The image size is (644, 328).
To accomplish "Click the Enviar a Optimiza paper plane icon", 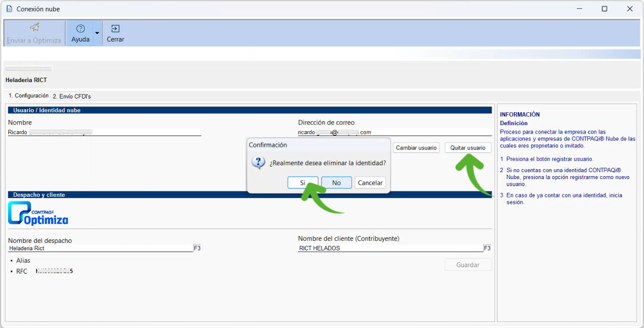I will (34, 28).
